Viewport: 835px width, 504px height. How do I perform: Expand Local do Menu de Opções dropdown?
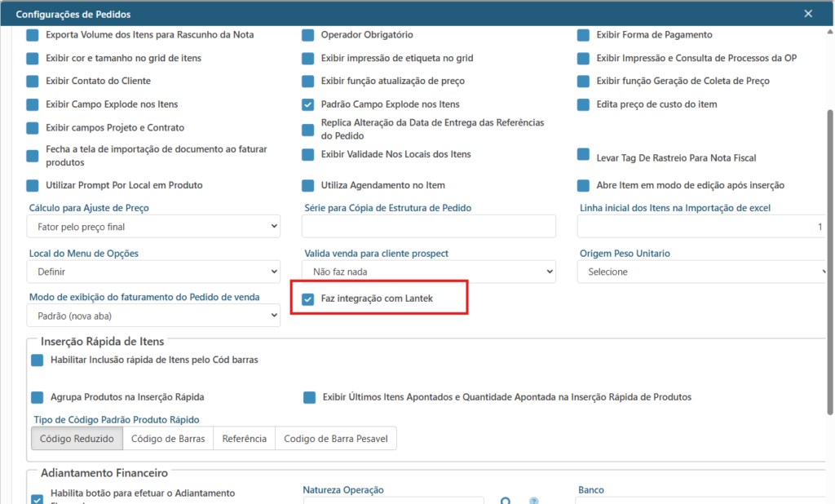(x=154, y=272)
